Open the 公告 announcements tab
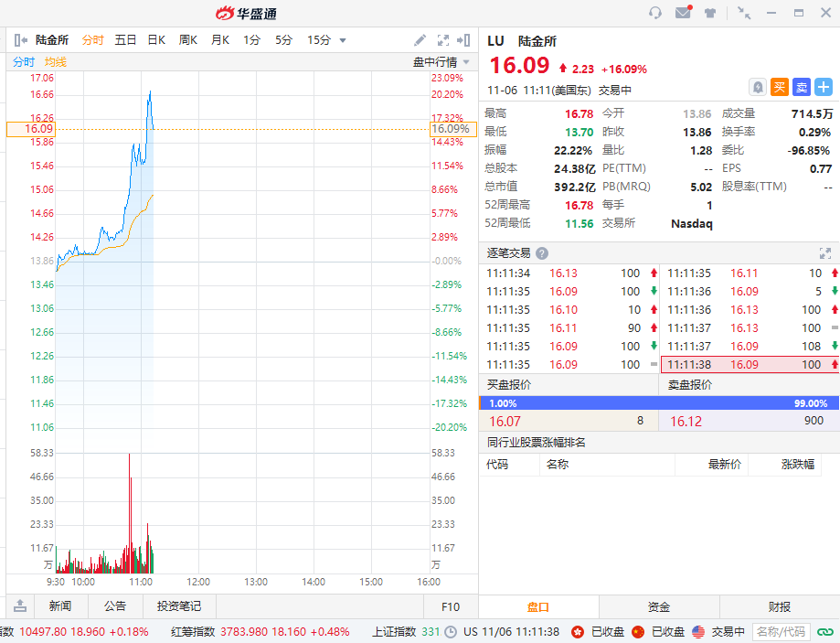This screenshot has width=840, height=643. click(x=115, y=606)
